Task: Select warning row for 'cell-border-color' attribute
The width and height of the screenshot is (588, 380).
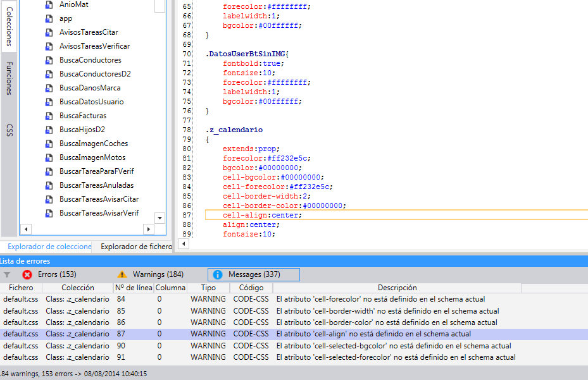Action: [294, 322]
